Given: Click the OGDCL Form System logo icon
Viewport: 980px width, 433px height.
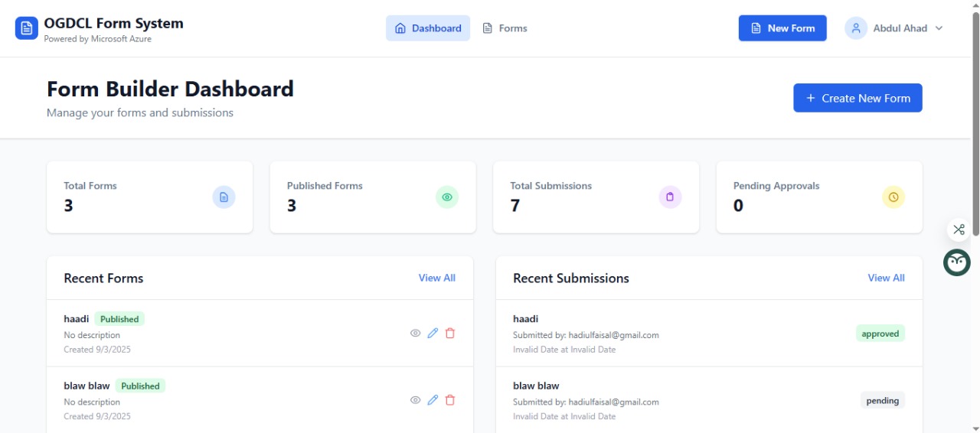Looking at the screenshot, I should [x=27, y=28].
